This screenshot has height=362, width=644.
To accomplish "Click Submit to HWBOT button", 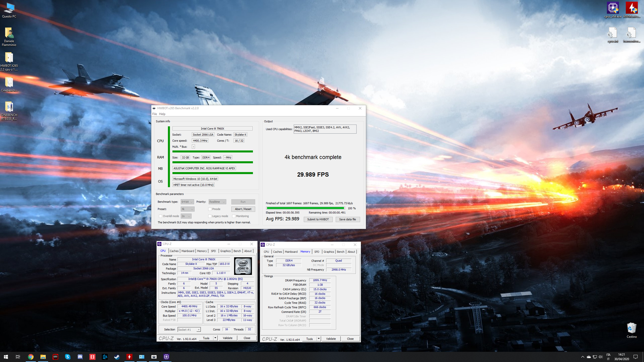I will coord(318,220).
